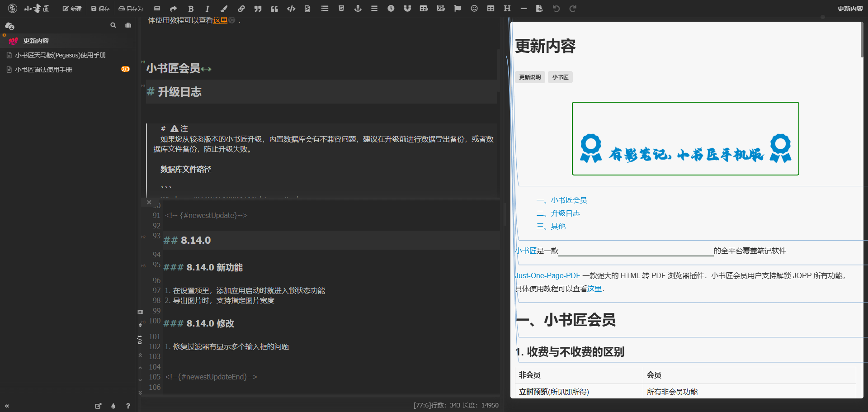Insert a bulleted list

[325, 9]
